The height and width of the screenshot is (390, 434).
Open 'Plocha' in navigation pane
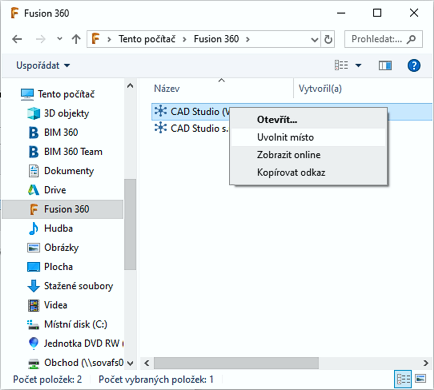(x=58, y=267)
